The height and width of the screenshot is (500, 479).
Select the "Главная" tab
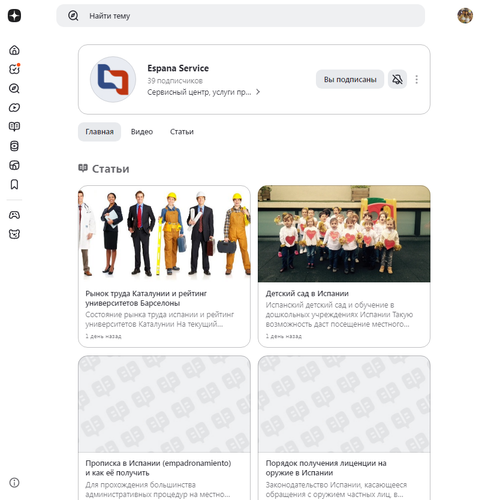click(x=99, y=132)
